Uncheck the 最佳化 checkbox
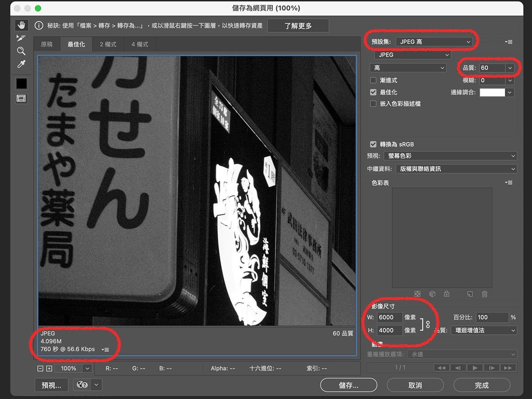The width and height of the screenshot is (532, 399). pos(373,92)
